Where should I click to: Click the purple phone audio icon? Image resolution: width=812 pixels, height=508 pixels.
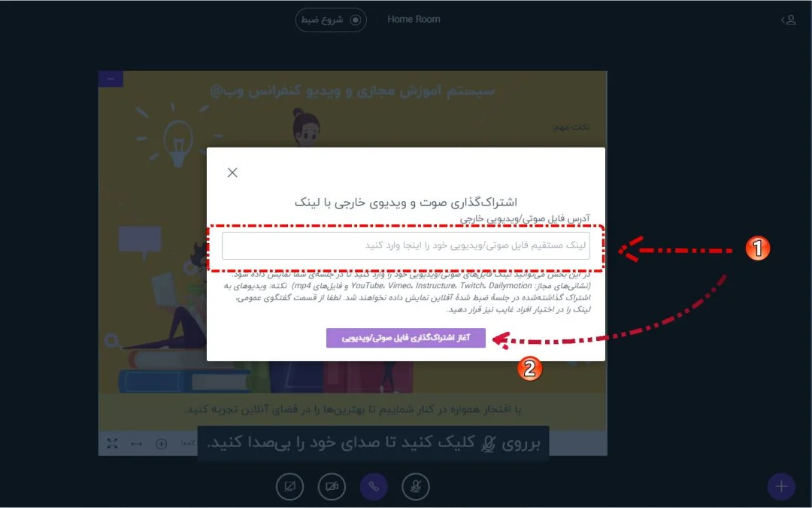point(374,487)
